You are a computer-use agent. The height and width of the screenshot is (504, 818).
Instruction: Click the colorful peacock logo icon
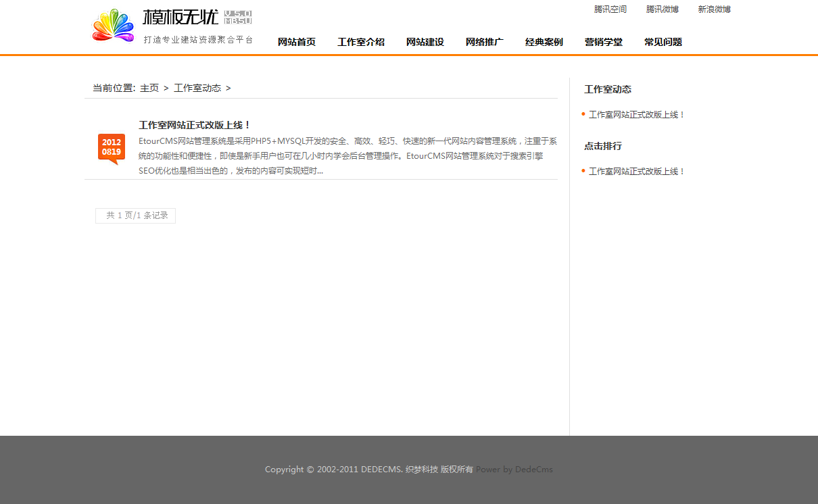click(113, 26)
